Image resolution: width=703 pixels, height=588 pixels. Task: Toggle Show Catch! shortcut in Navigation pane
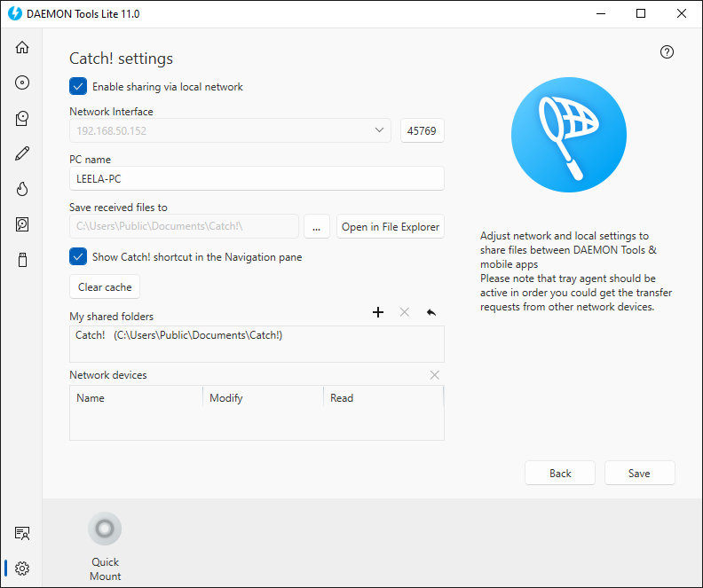tap(78, 256)
